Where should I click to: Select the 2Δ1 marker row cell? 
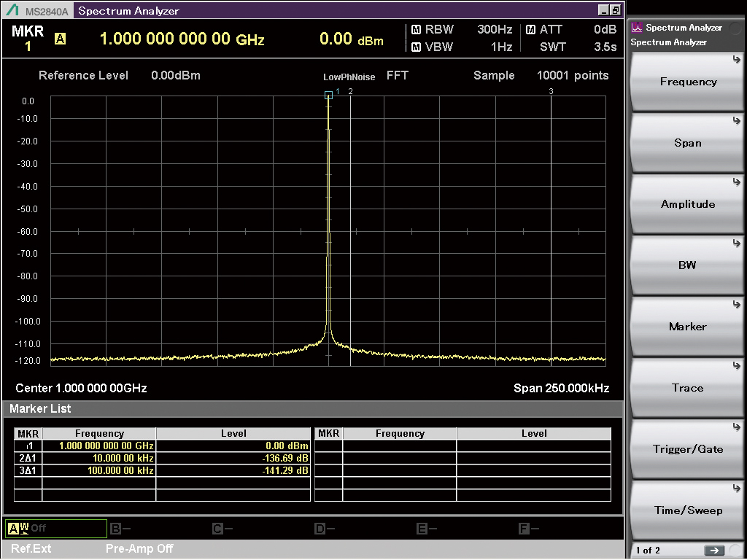(x=28, y=458)
